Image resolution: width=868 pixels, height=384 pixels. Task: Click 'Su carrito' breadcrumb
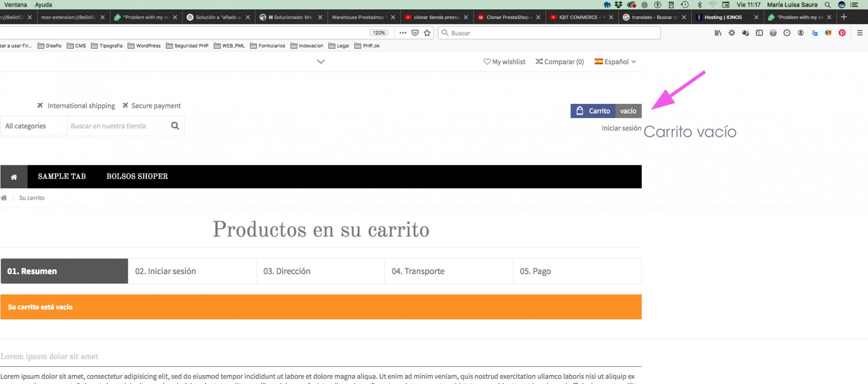point(32,198)
